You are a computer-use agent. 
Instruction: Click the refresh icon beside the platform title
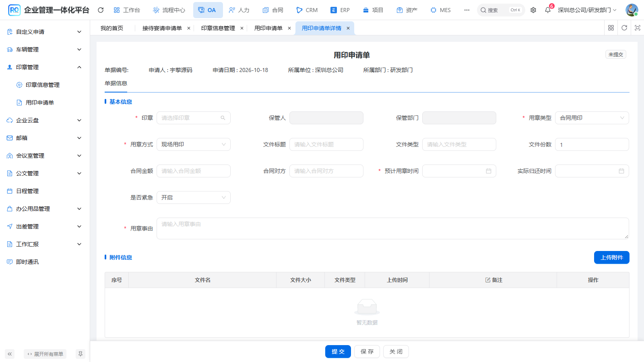coord(101,10)
